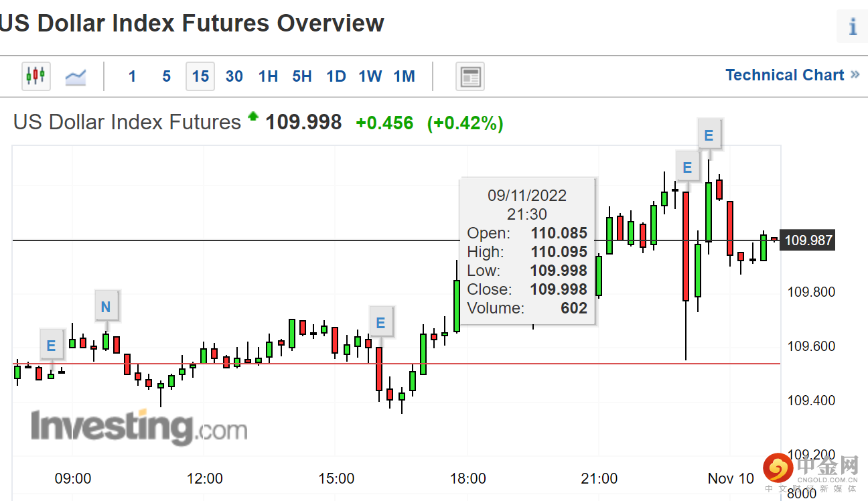
Task: Click the E event marker near 16:00
Action: pyautogui.click(x=380, y=324)
